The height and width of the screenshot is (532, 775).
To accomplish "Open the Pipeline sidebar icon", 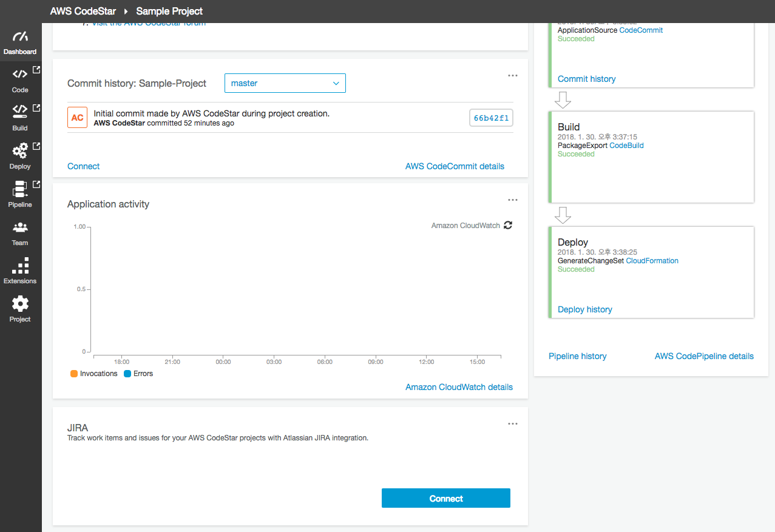I will click(x=20, y=189).
